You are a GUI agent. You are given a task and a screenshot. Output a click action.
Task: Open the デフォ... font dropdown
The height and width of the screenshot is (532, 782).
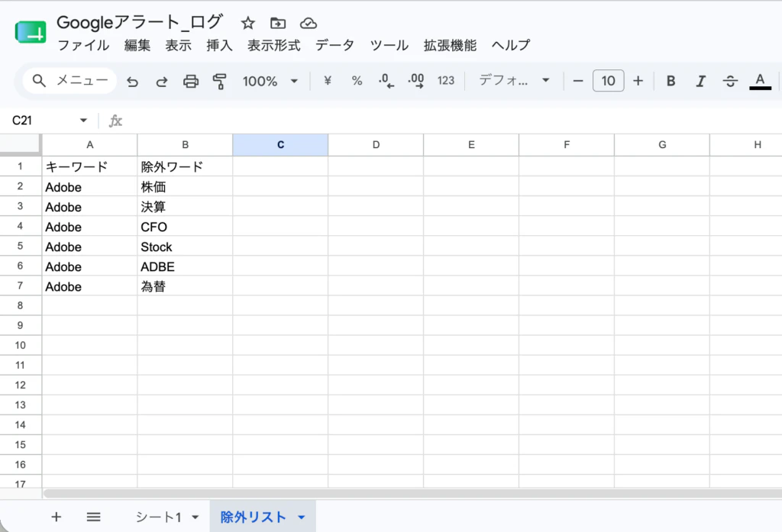click(514, 81)
